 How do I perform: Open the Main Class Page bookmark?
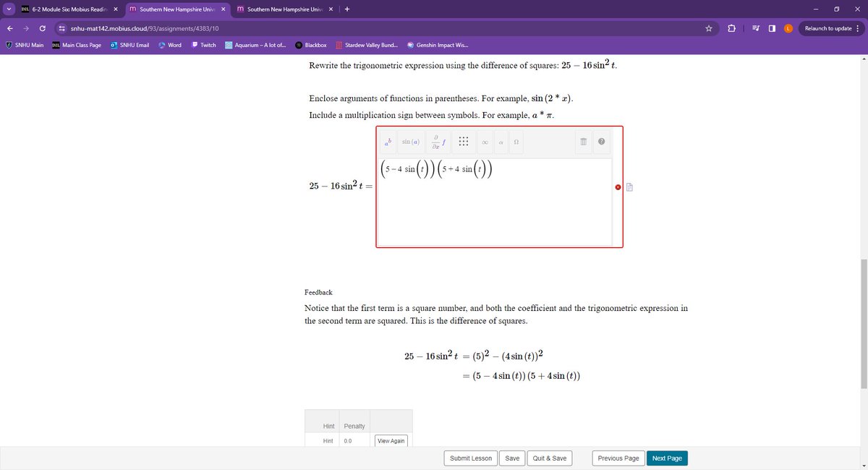coord(77,45)
